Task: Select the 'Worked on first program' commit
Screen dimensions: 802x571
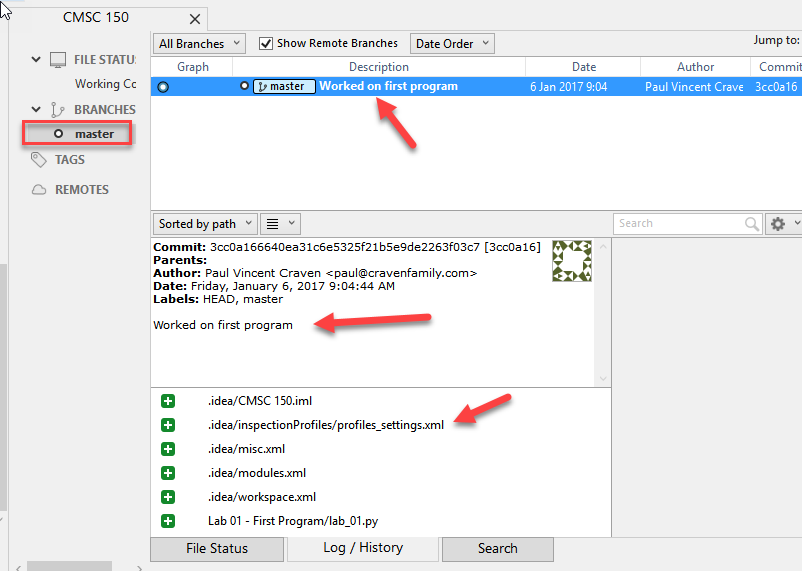Action: [x=388, y=86]
